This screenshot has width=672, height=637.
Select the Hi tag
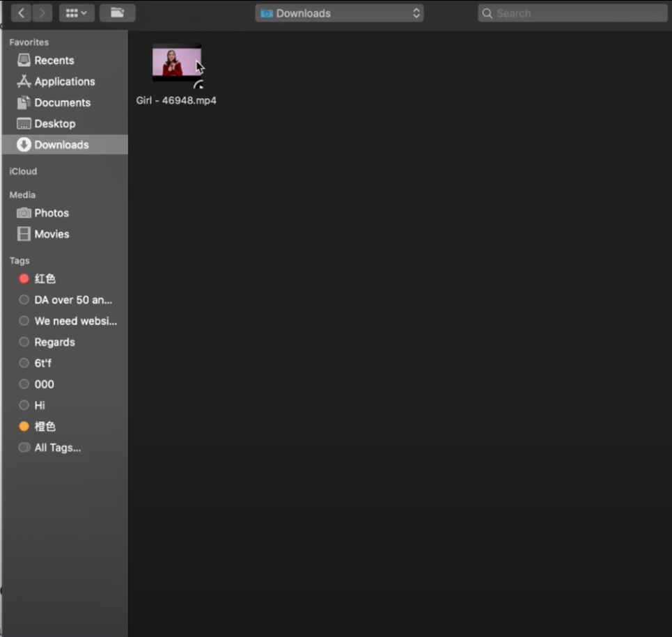[x=65, y=405]
